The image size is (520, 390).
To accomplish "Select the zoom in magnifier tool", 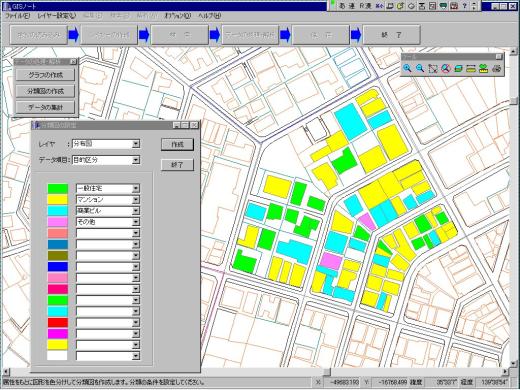I will click(407, 68).
